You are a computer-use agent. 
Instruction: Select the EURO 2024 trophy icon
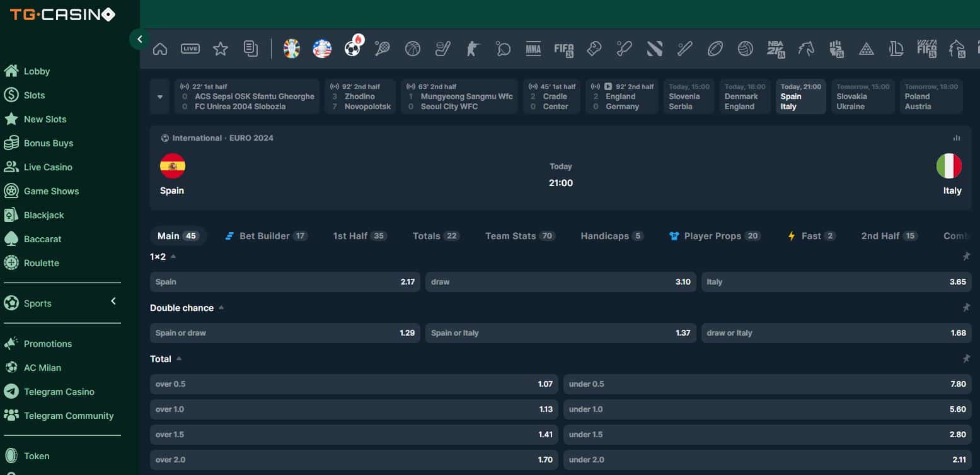(x=292, y=49)
